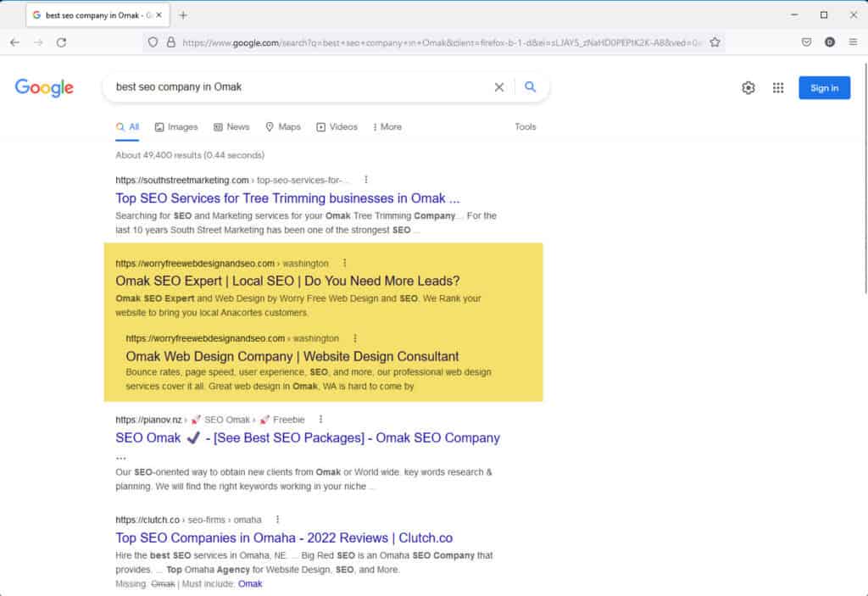Open options for Omak Web Design result
868x596 pixels.
(355, 338)
